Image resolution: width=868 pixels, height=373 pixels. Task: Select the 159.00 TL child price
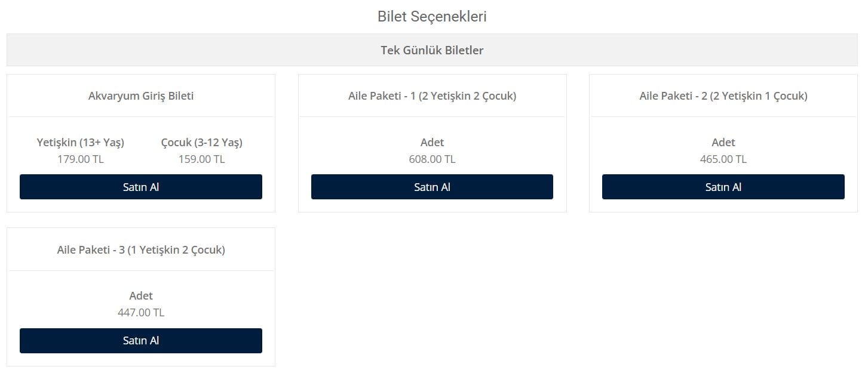coord(202,159)
